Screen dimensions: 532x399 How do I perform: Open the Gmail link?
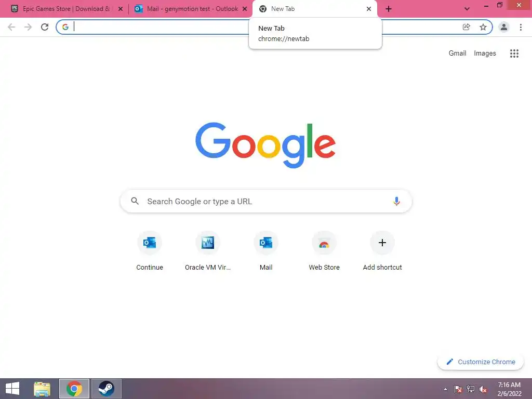[x=457, y=54]
